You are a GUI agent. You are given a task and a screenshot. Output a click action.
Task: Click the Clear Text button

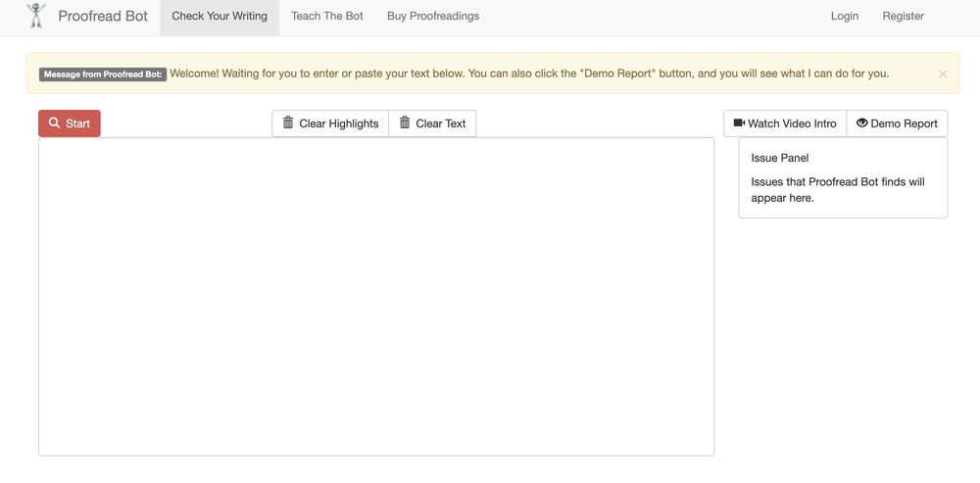coord(432,123)
